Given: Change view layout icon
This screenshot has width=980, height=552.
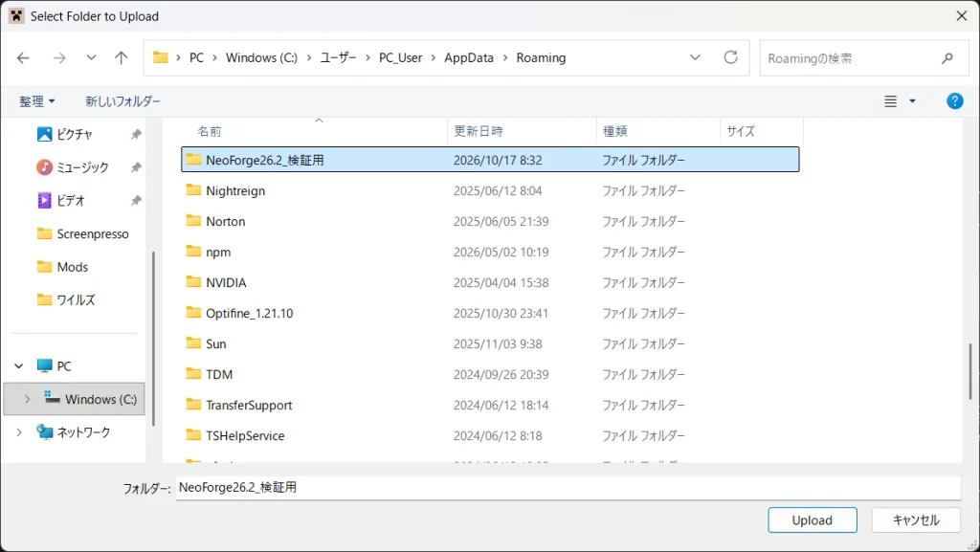Looking at the screenshot, I should 891,101.
